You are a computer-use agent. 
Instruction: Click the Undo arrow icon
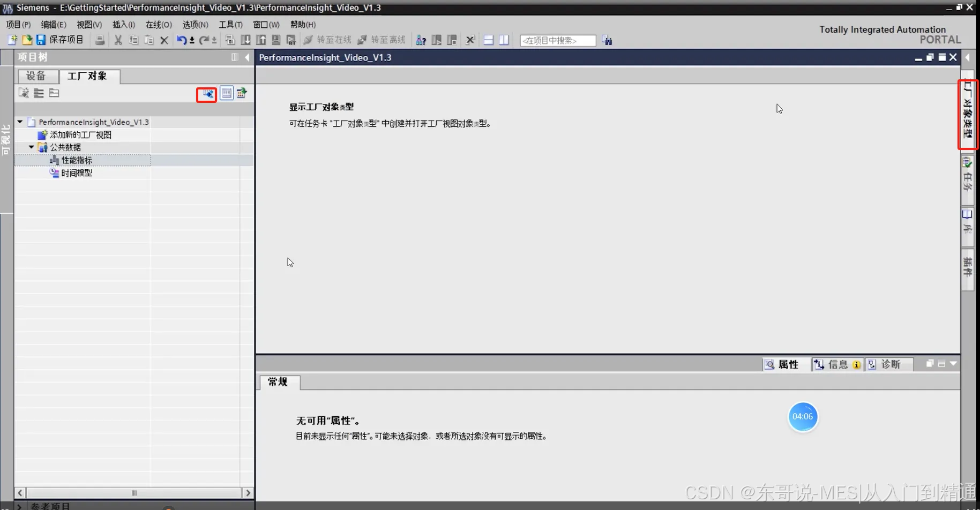(182, 40)
